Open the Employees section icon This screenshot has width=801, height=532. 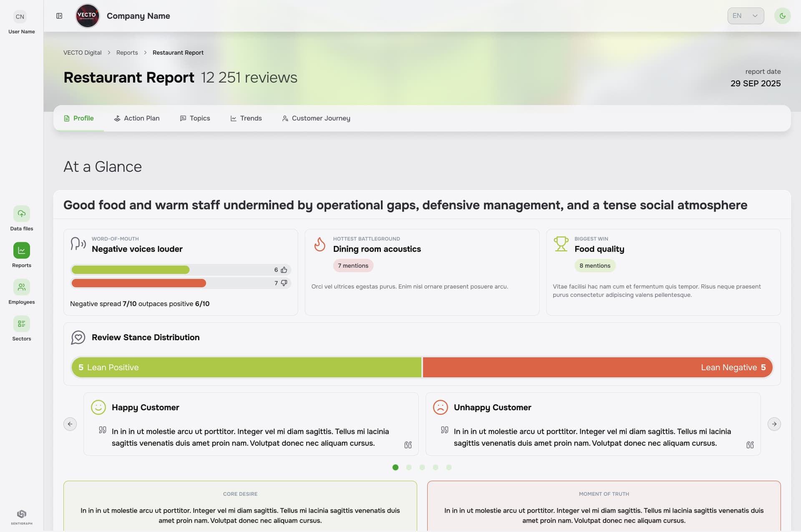click(x=21, y=287)
